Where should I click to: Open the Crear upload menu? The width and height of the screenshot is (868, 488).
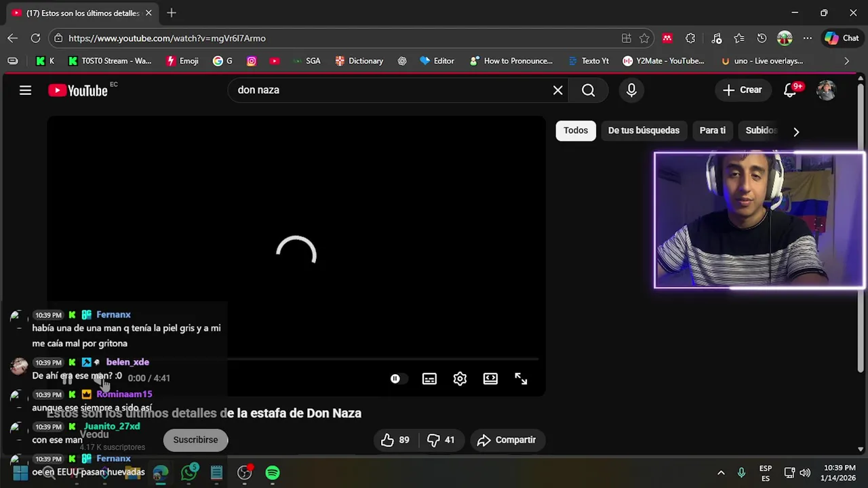click(x=743, y=90)
